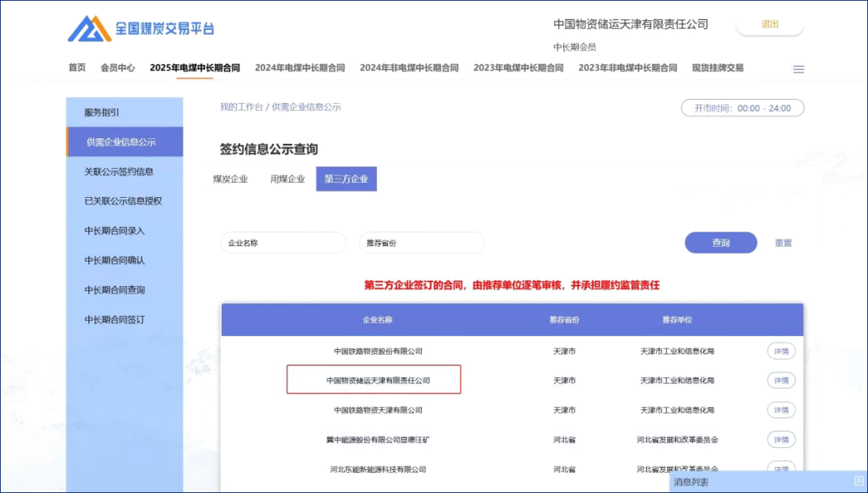868x493 pixels.
Task: Click the 退出 logout button
Action: click(x=769, y=24)
